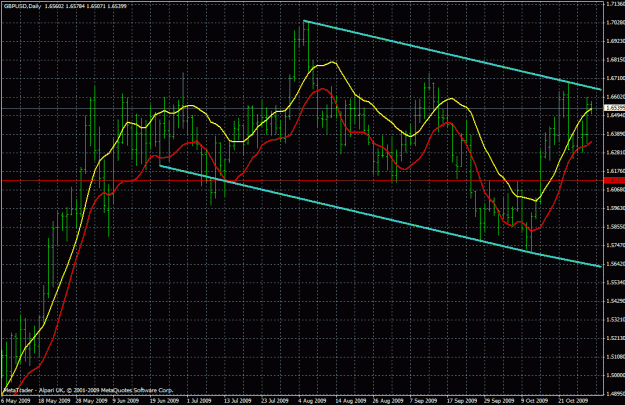Click the red price level label
The image size is (625, 405).
(x=615, y=181)
